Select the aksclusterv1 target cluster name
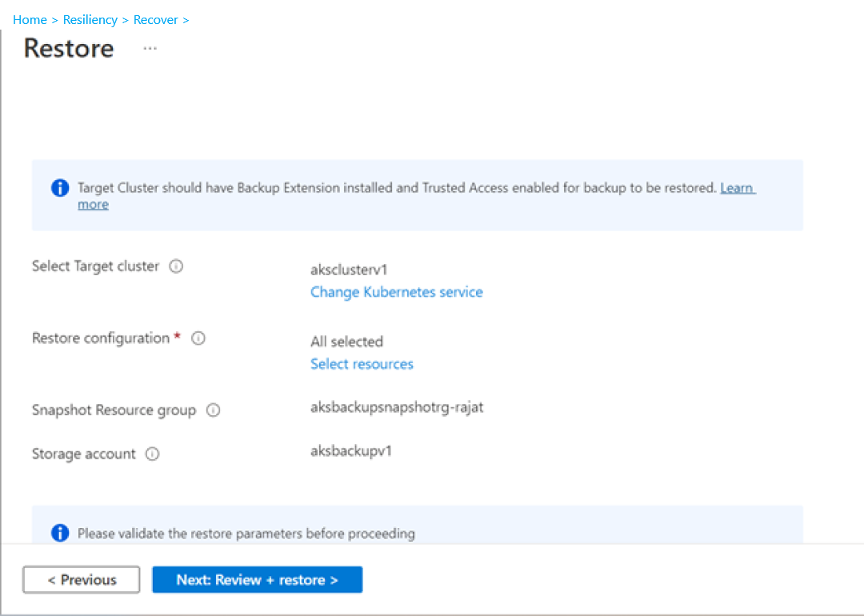The width and height of the screenshot is (864, 616). coord(349,270)
